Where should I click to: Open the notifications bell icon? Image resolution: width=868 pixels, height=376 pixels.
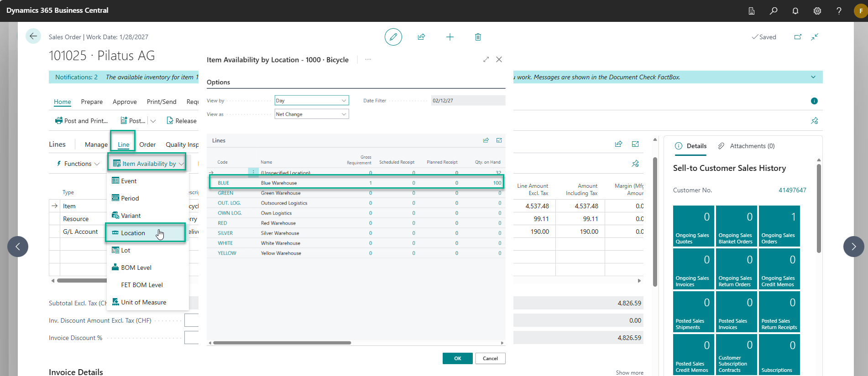[x=795, y=10]
